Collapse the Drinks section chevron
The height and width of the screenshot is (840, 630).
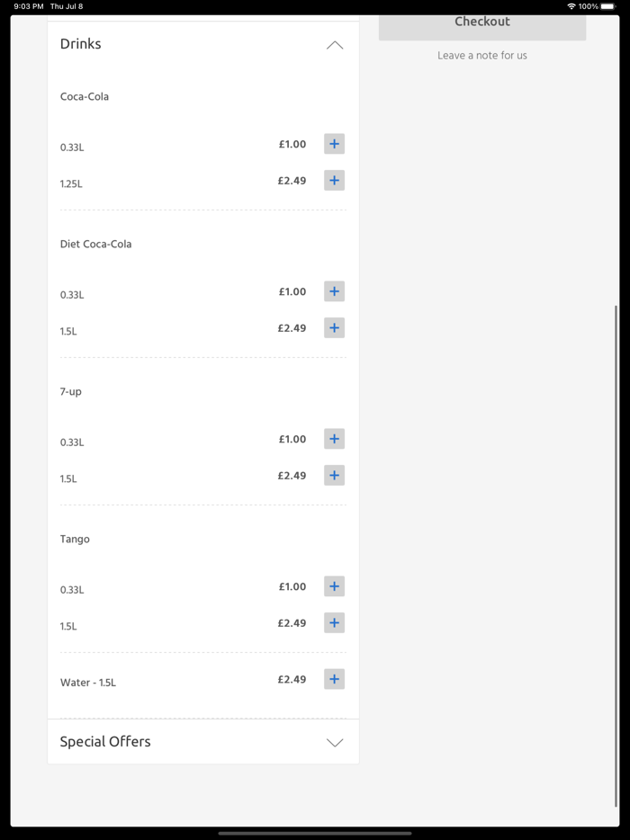point(335,45)
